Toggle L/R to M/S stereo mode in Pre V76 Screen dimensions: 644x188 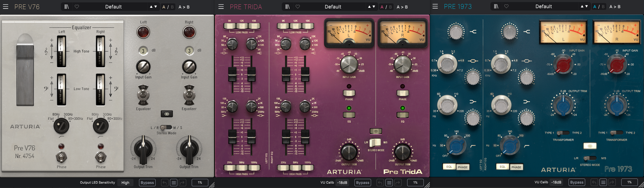pyautogui.click(x=166, y=128)
